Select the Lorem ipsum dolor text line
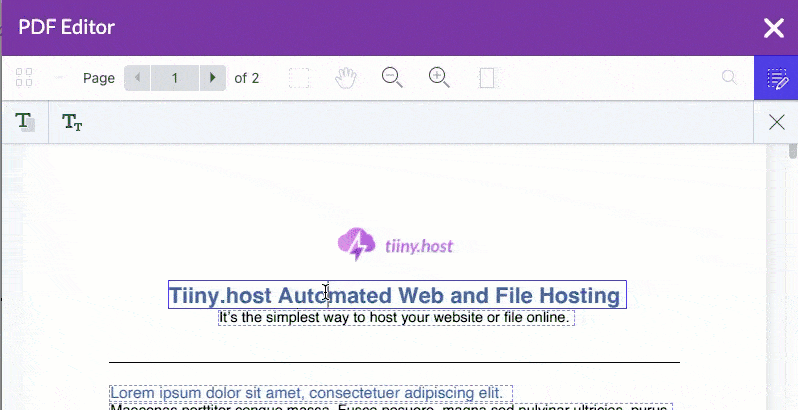This screenshot has height=410, width=798. pos(311,393)
